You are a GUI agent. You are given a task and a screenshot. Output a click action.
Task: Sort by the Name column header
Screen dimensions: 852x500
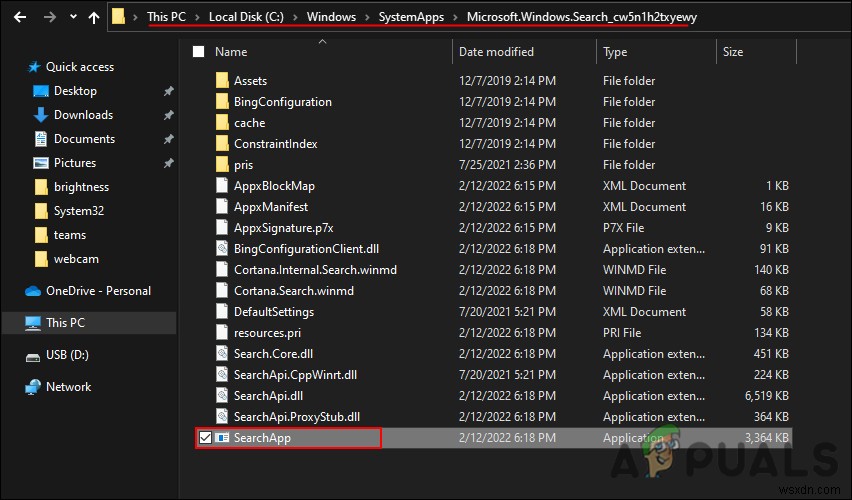coord(231,52)
